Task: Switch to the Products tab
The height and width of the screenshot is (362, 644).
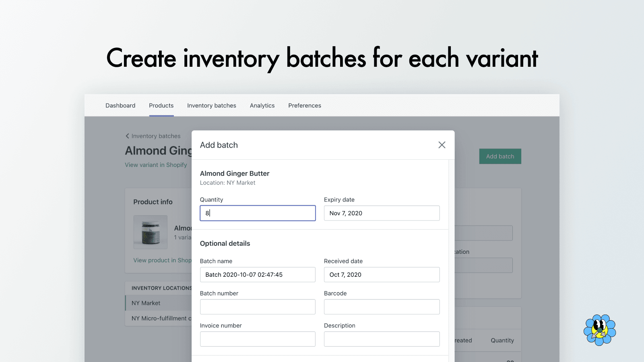Action: point(161,105)
